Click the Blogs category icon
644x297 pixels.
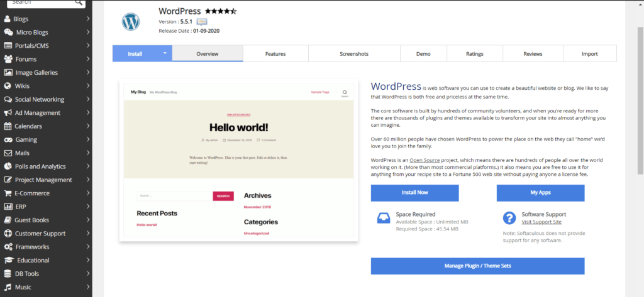pos(8,19)
